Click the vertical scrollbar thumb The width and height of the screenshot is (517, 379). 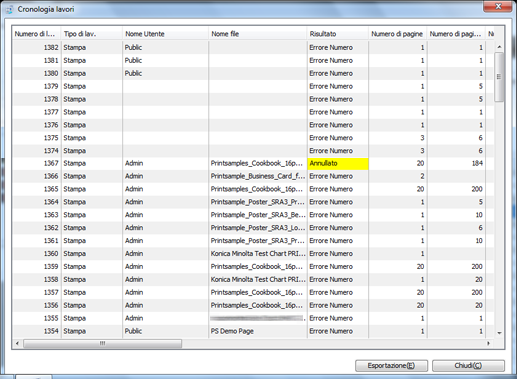(499, 77)
